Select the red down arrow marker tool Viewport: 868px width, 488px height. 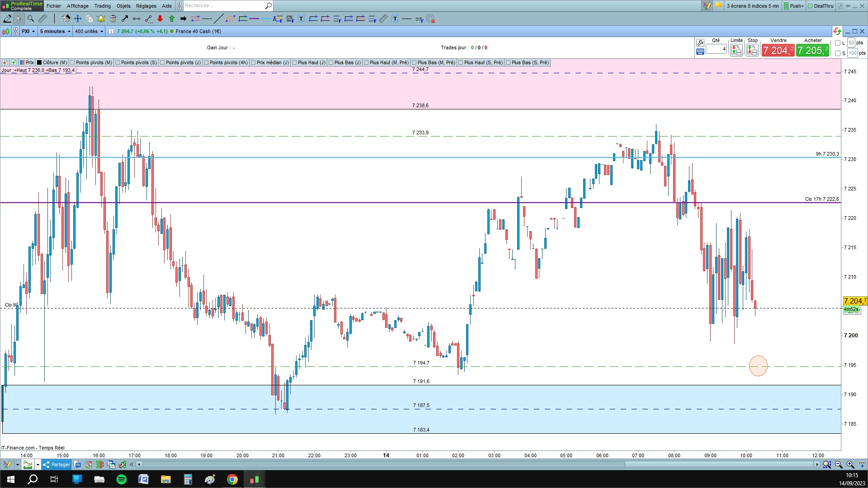[x=160, y=19]
